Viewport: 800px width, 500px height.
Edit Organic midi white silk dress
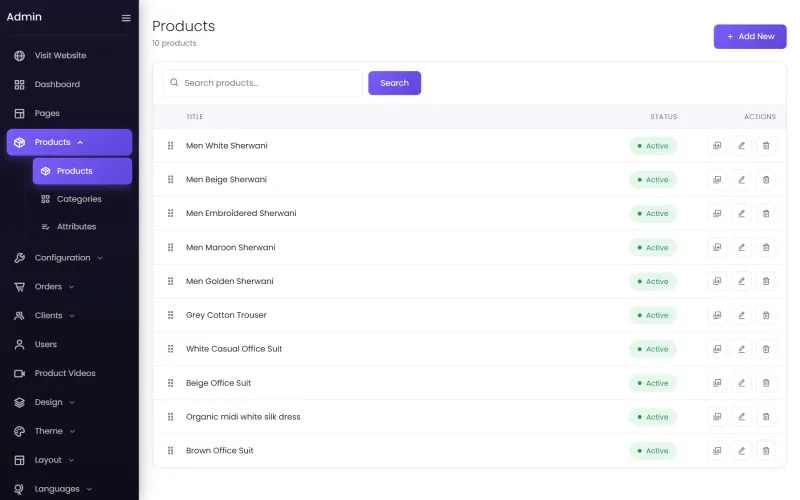tap(741, 417)
